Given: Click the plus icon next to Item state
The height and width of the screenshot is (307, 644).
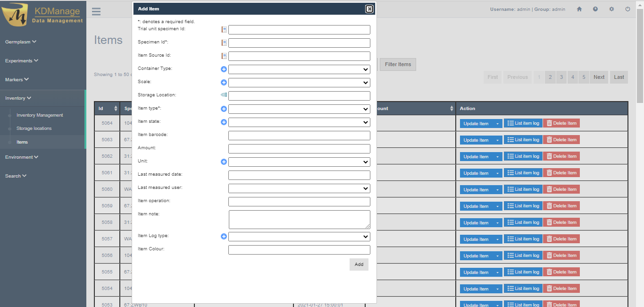Looking at the screenshot, I should tap(224, 122).
